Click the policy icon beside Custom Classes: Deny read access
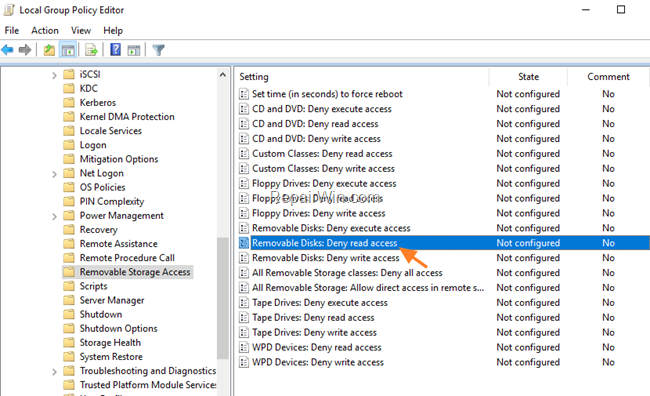Screen dimensions: 650x396 coord(244,154)
